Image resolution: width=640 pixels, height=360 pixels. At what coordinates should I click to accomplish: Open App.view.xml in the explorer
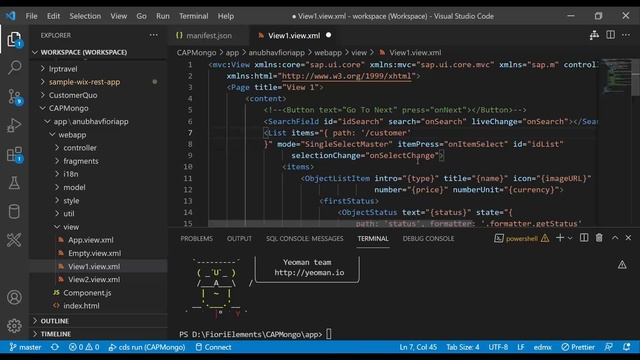coord(91,240)
